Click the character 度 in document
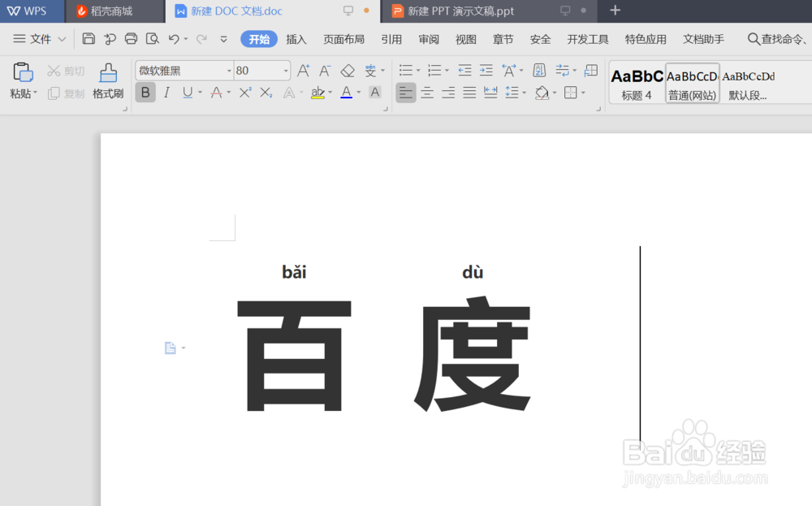This screenshot has height=506, width=812. click(x=473, y=354)
